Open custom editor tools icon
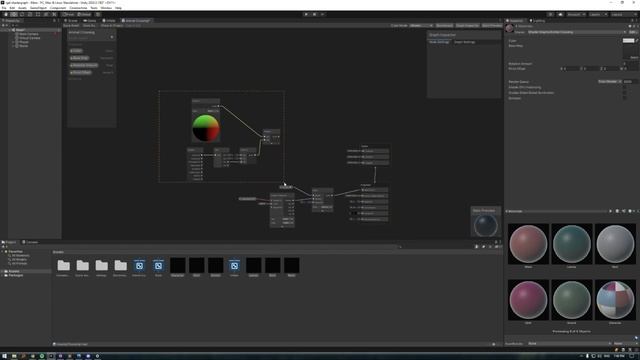 coord(54,14)
